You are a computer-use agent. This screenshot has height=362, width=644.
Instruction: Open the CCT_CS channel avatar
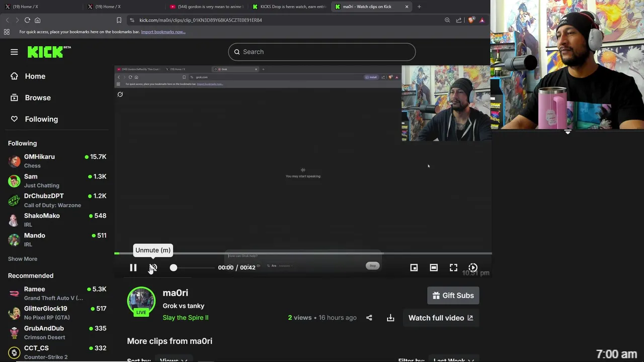(x=14, y=352)
